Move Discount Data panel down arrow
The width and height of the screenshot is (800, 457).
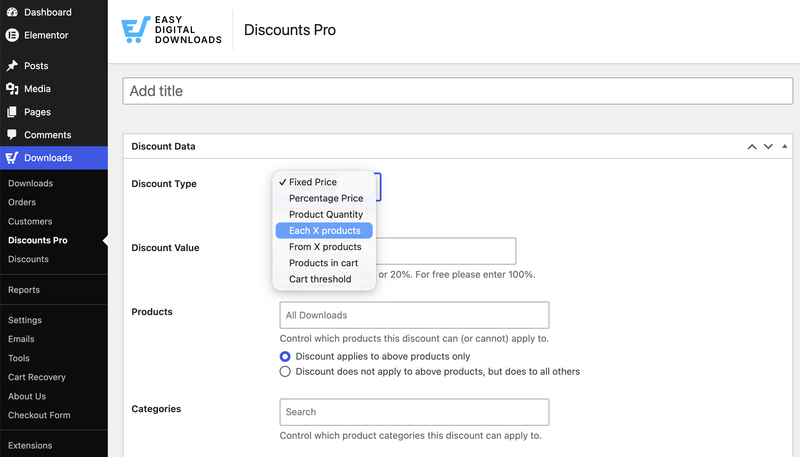pyautogui.click(x=768, y=146)
